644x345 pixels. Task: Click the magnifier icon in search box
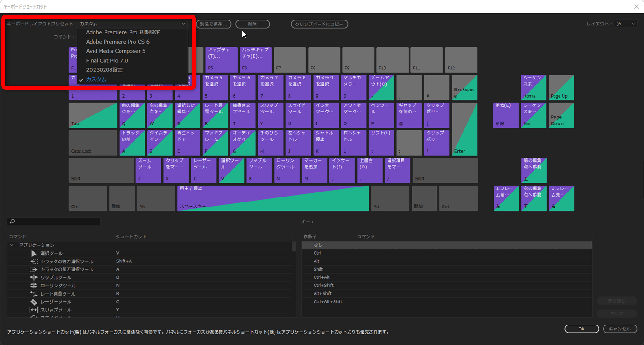(12, 222)
